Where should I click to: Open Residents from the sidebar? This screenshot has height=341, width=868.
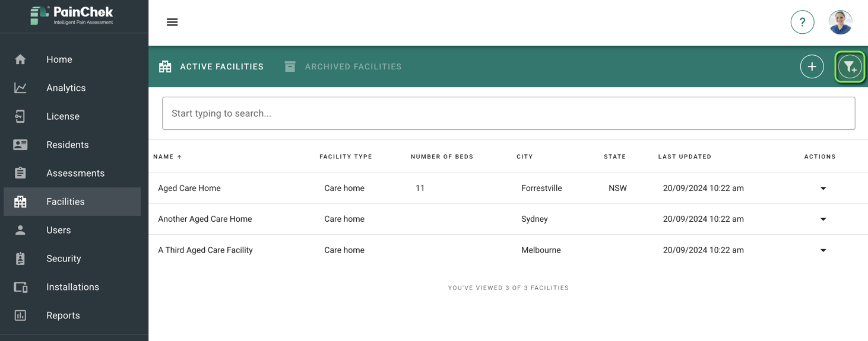(x=67, y=145)
